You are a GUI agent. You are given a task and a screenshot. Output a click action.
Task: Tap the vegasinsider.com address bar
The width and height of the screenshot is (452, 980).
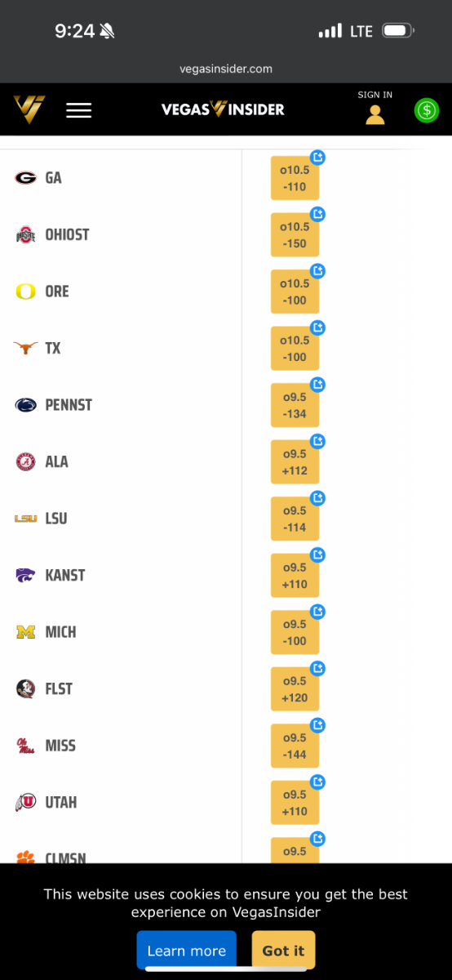pyautogui.click(x=226, y=69)
